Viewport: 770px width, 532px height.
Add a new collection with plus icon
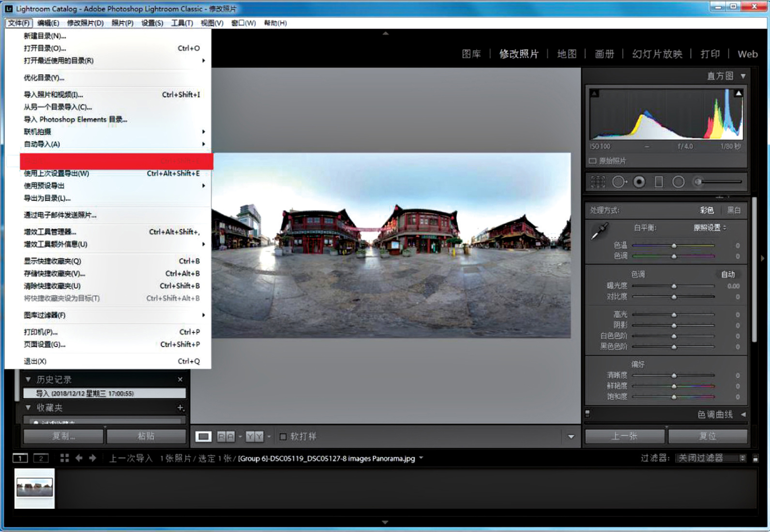point(180,408)
